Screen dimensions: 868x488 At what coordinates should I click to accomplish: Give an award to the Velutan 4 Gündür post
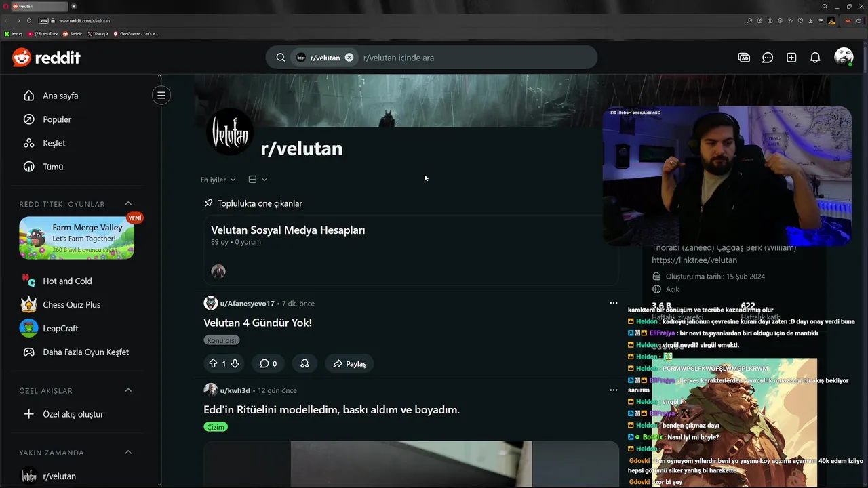[x=304, y=364]
